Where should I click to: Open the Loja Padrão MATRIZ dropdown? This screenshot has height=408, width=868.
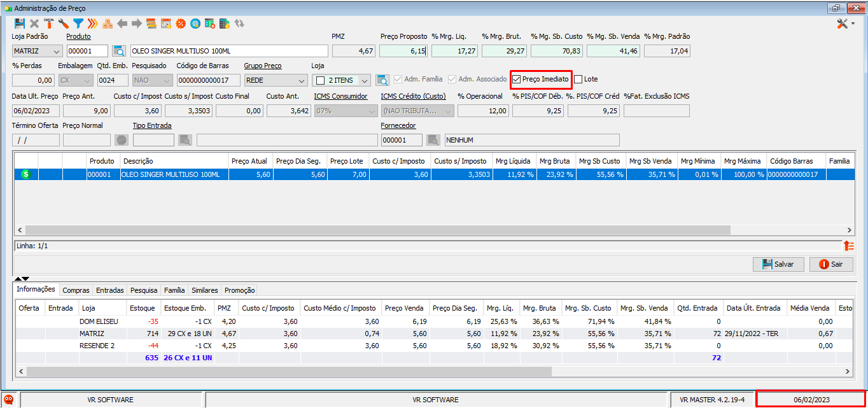point(56,52)
